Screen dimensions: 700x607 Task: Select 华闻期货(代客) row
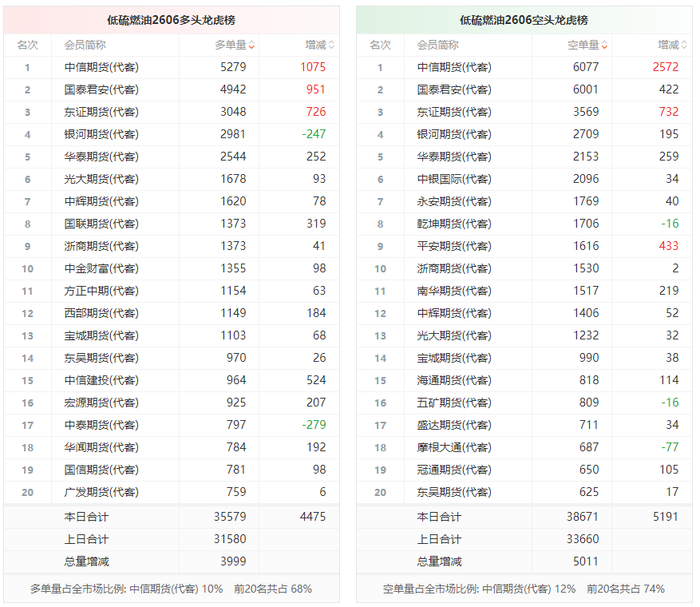coord(172,447)
